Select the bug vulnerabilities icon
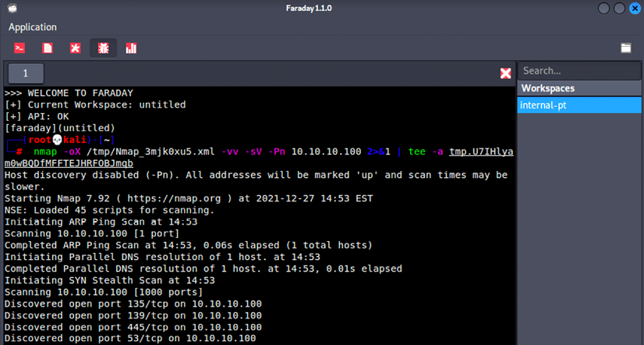The width and height of the screenshot is (644, 345). tap(103, 48)
